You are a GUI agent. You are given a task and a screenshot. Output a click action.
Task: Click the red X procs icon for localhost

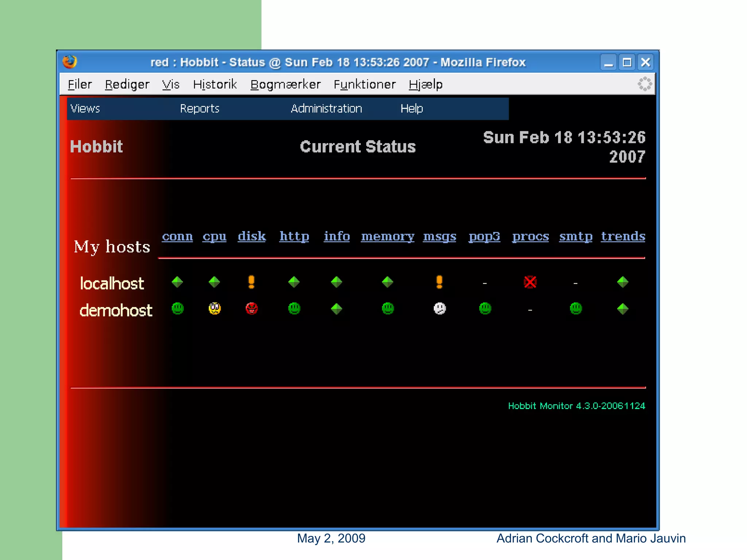530,282
